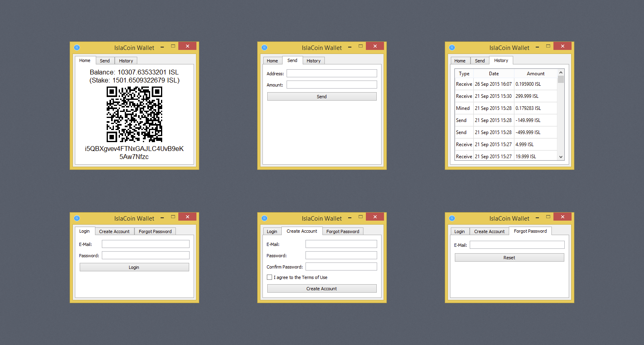Viewport: 644px width, 345px height.
Task: Select History tab in the Send-view wallet window
Action: tap(314, 61)
